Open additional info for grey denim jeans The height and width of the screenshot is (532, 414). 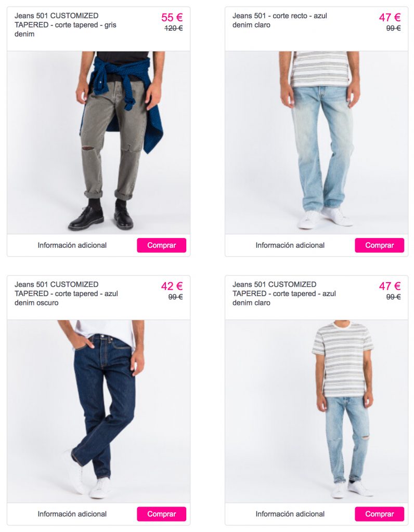[72, 245]
